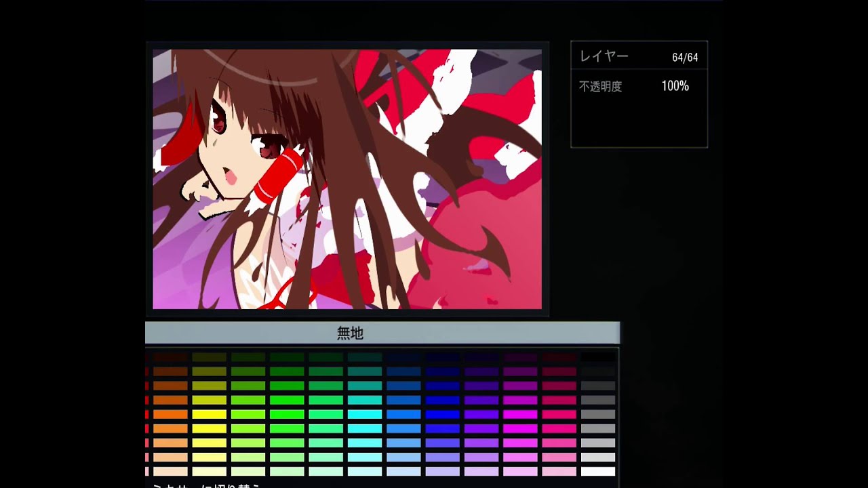This screenshot has height=488, width=868.
Task: Select the most vivid cyan swatch
Action: (365, 414)
